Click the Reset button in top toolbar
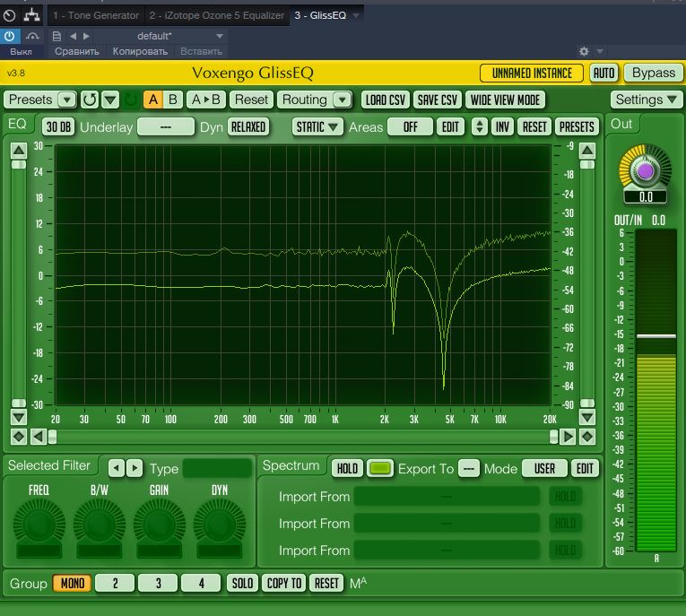The width and height of the screenshot is (686, 616). coord(252,100)
